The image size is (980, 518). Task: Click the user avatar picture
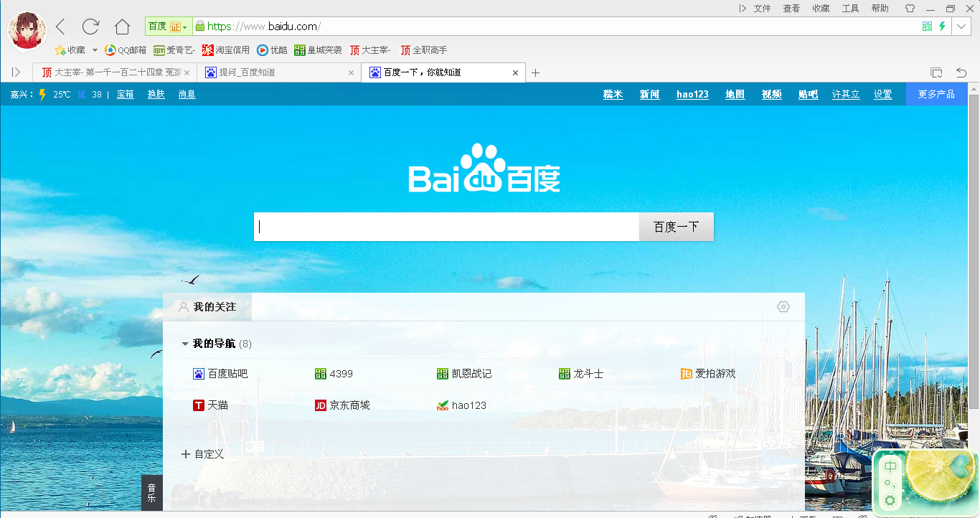point(27,29)
